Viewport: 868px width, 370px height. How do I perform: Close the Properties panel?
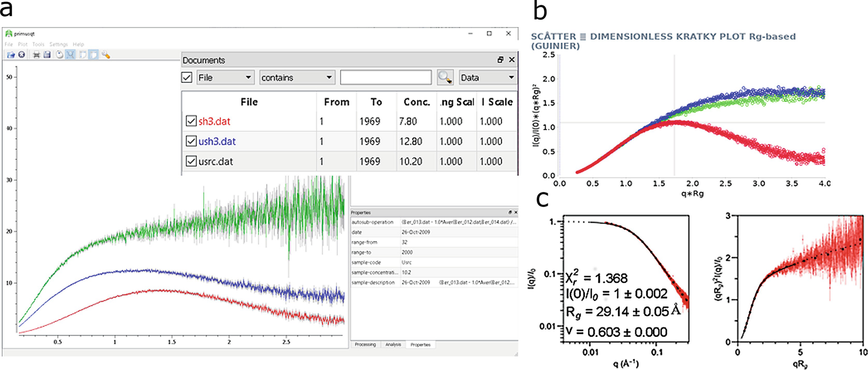(515, 212)
